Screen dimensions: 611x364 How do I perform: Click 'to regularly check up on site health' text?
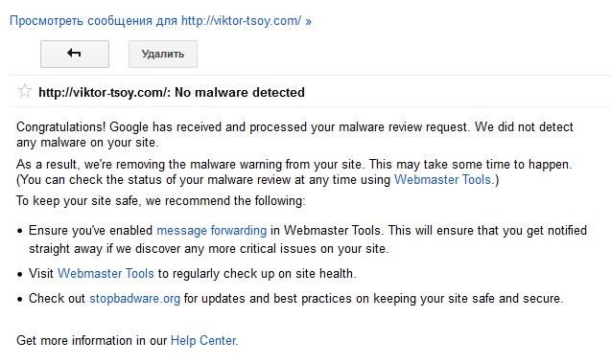257,273
